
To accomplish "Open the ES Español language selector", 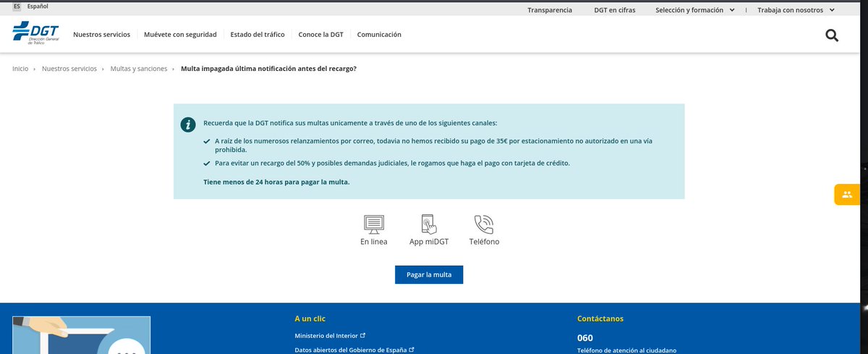I will point(30,6).
